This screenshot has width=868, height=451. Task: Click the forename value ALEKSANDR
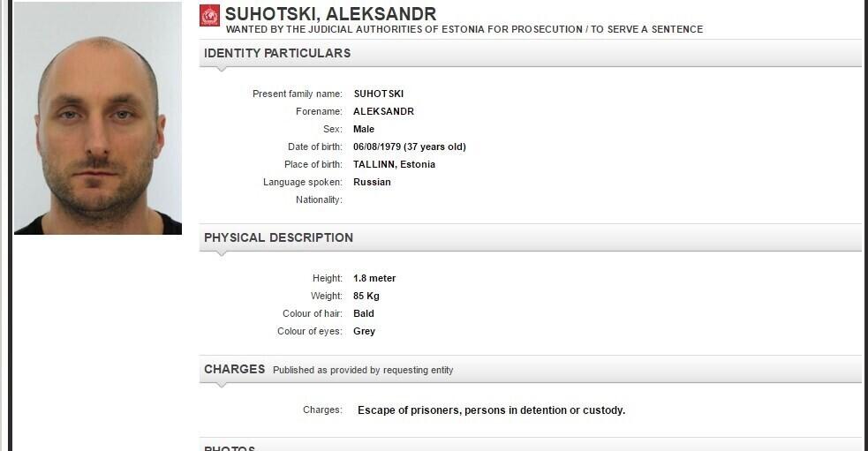pyautogui.click(x=383, y=111)
